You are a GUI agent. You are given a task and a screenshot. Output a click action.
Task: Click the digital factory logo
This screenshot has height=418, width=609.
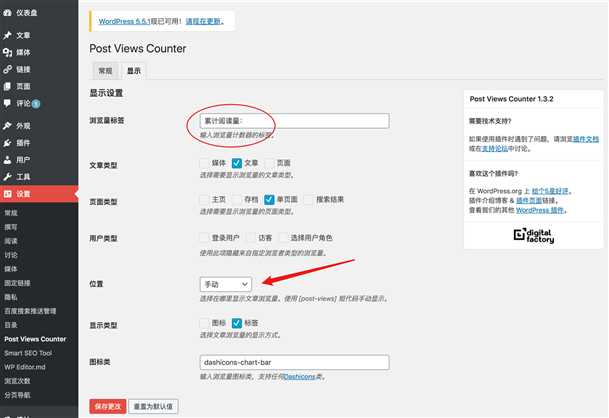tap(534, 235)
